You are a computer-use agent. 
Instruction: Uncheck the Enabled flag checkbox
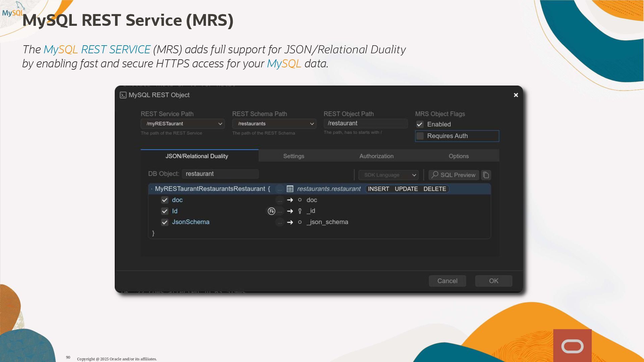(x=420, y=124)
